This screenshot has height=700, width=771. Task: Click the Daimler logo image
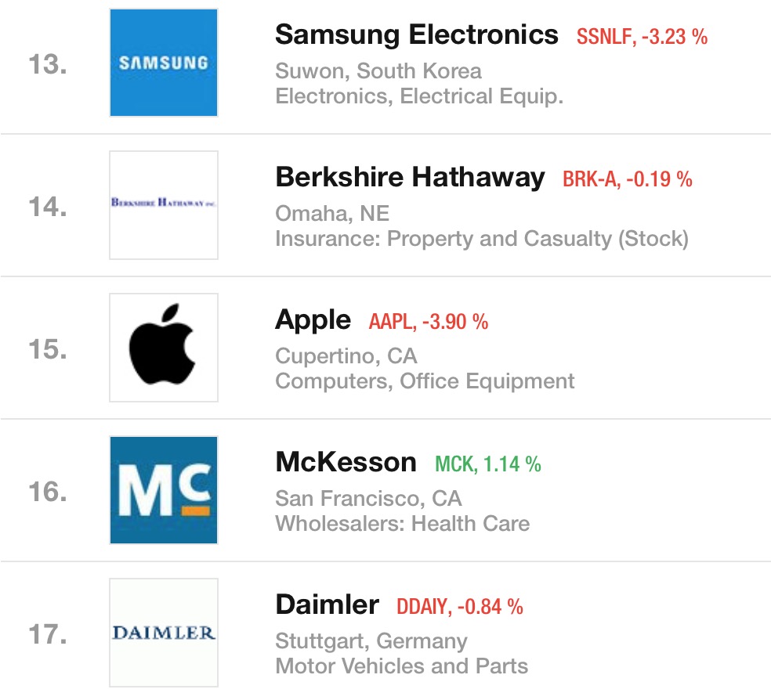coord(164,632)
